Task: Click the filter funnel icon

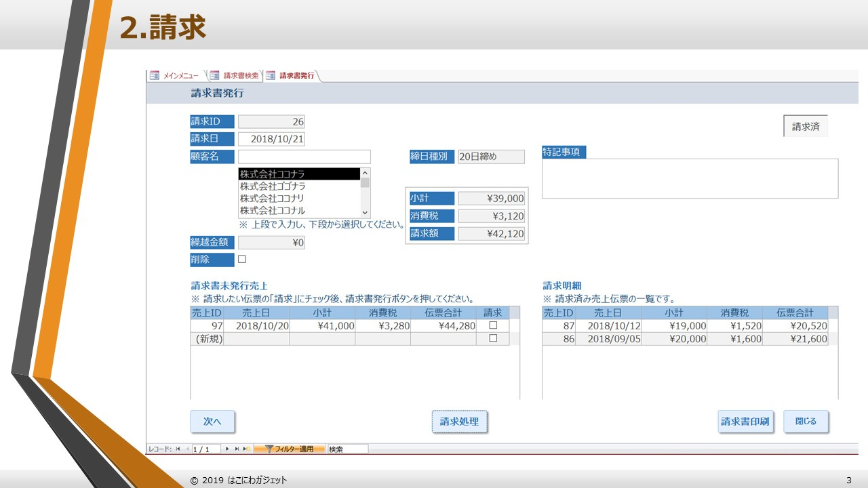Action: tap(269, 449)
